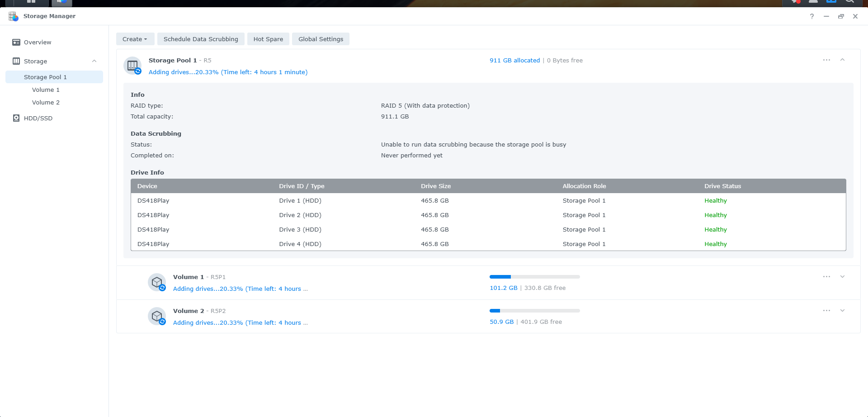The height and width of the screenshot is (417, 868).
Task: Click the Drive Status column header
Action: [x=722, y=186]
